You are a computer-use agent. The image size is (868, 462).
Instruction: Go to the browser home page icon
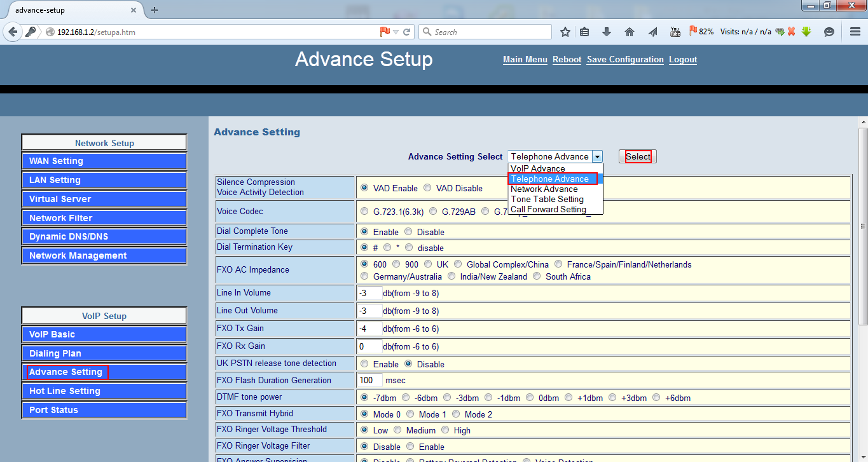[630, 32]
